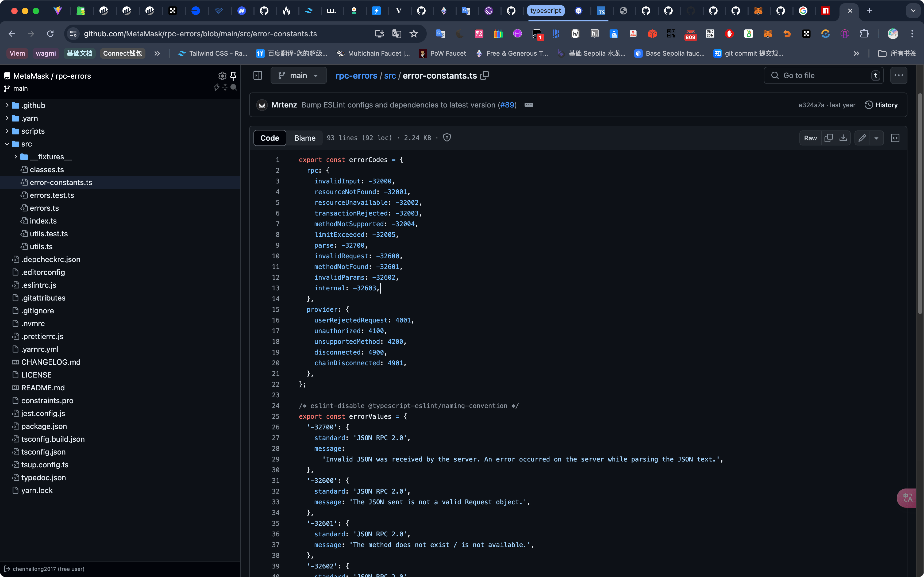Image resolution: width=924 pixels, height=577 pixels.
Task: Install app icon in address bar
Action: (379, 34)
